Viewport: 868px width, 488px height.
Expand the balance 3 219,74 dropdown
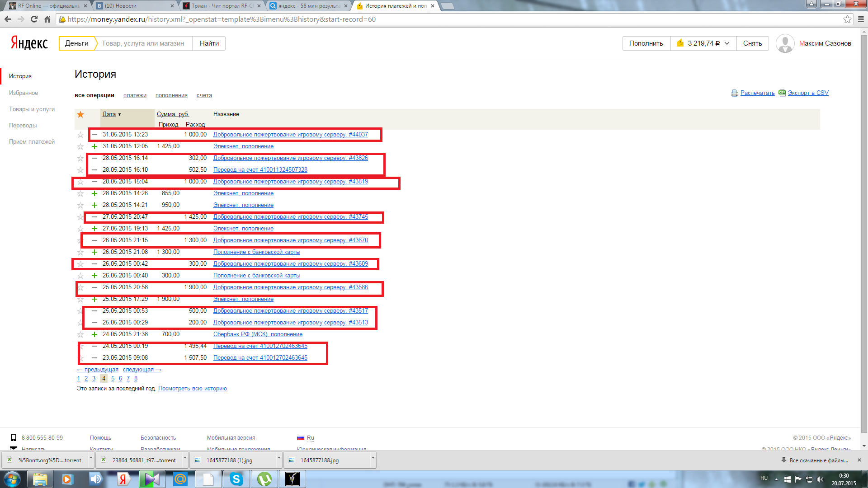(x=703, y=43)
